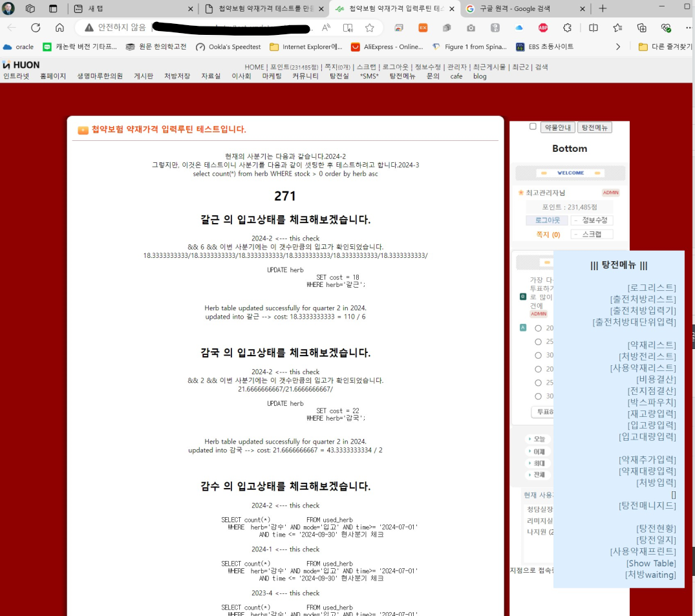This screenshot has width=695, height=616.
Task: Go to browser home page icon
Action: coord(59,28)
